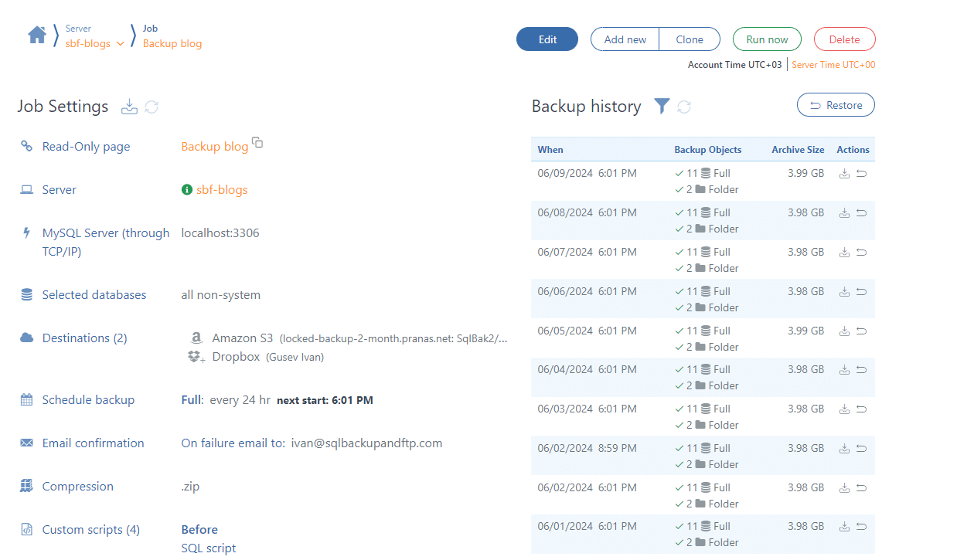Switch to Server Time UTC+00
This screenshot has height=560, width=974.
pos(833,65)
